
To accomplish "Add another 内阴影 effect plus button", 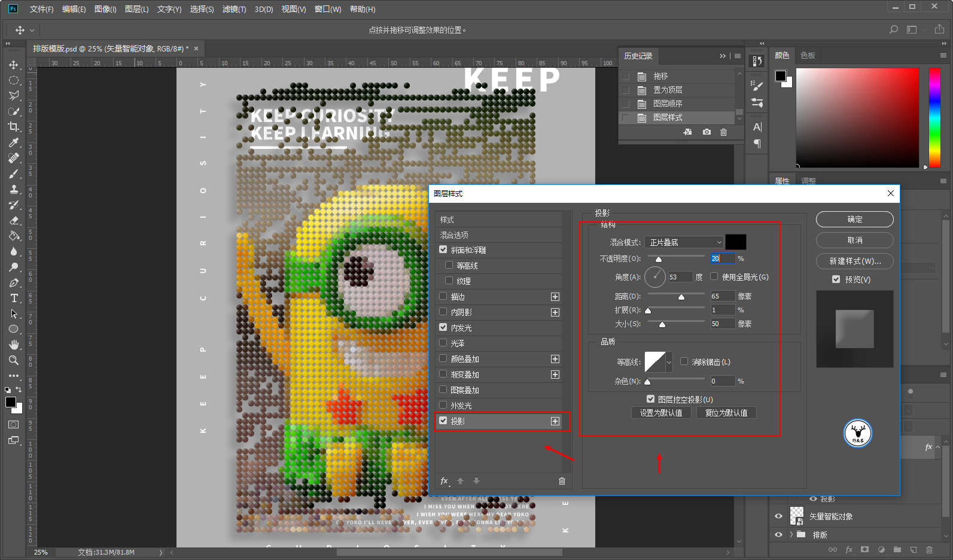I will pos(555,312).
